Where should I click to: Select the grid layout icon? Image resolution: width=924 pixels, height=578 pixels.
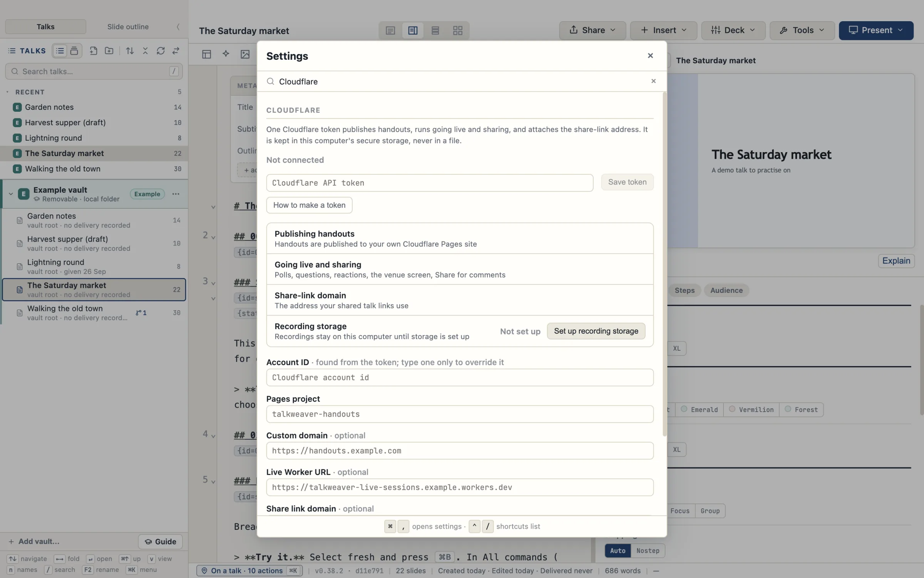click(x=457, y=30)
